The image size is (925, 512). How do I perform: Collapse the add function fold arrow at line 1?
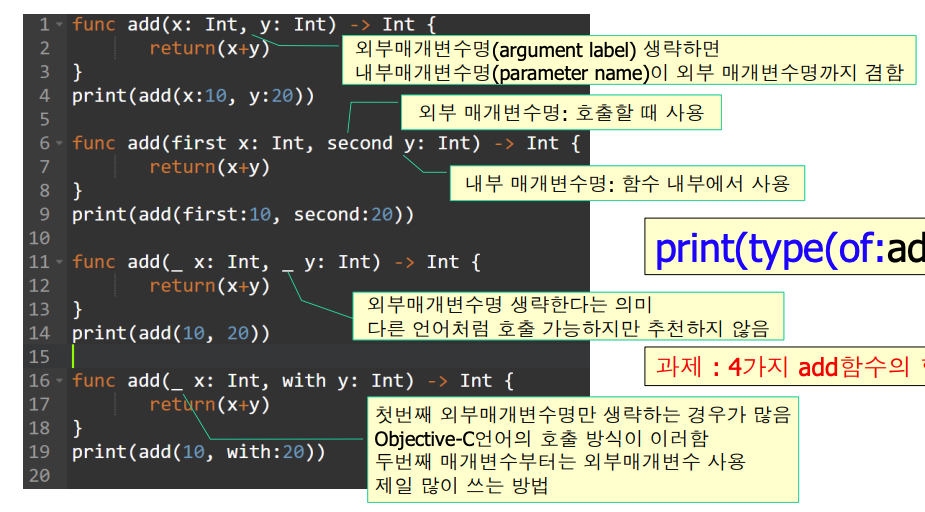pyautogui.click(x=59, y=24)
